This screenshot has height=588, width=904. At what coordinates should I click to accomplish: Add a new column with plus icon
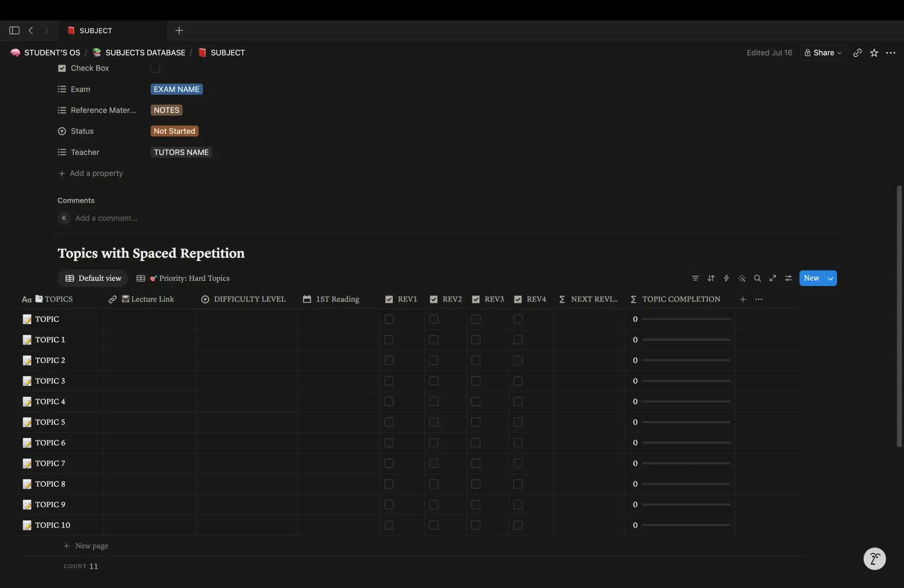pos(743,299)
